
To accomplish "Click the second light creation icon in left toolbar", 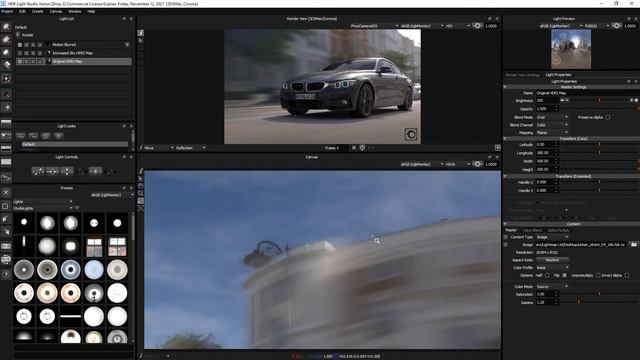I will 6,40.
